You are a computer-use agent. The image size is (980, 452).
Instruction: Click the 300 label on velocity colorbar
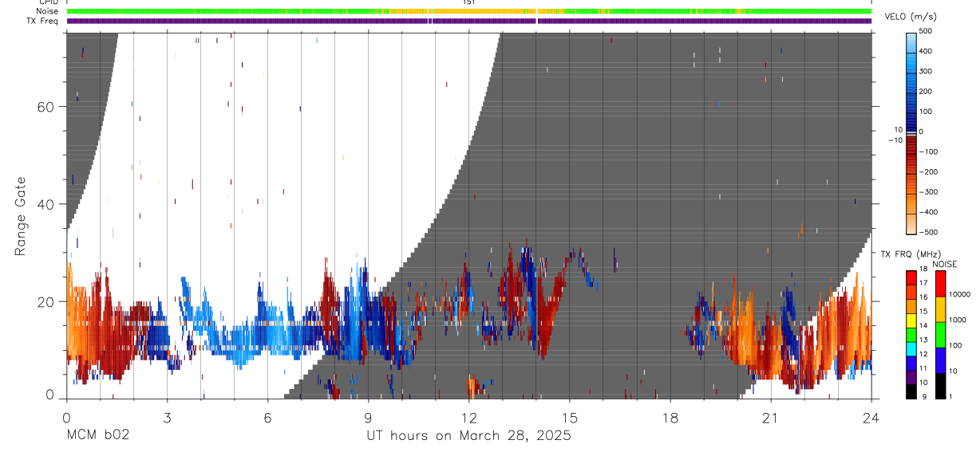(x=927, y=71)
